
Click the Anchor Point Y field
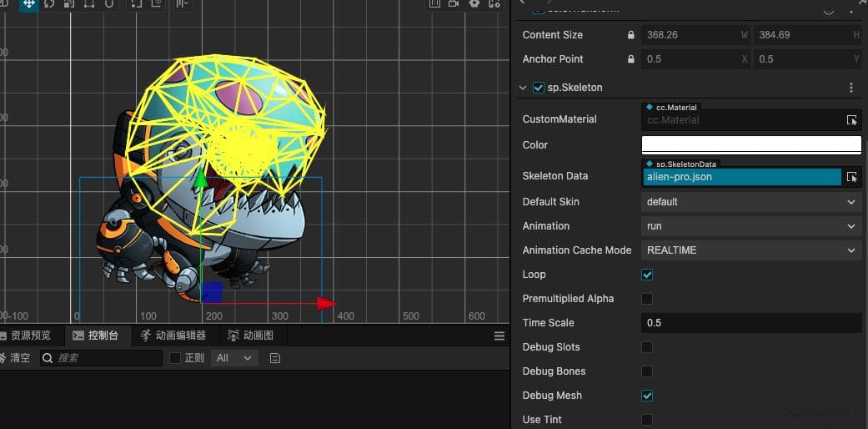click(808, 58)
